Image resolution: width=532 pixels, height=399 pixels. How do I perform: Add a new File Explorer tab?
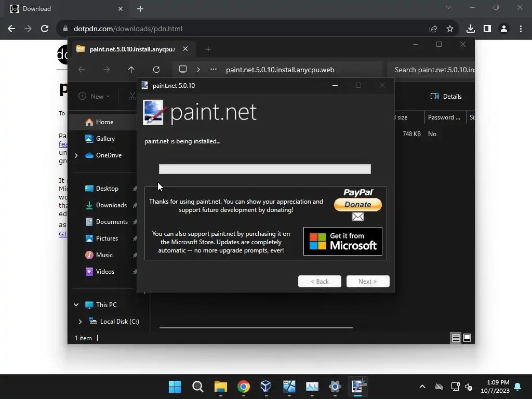[x=208, y=49]
